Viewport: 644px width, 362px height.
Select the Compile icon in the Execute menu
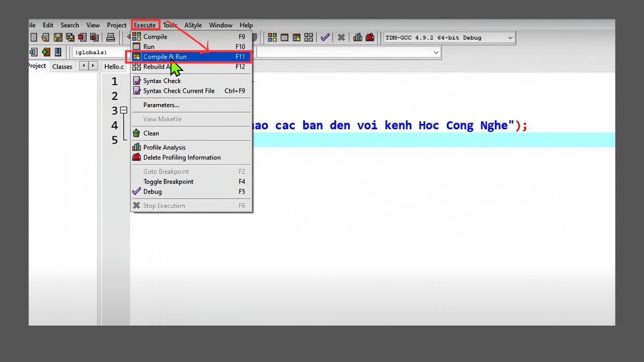[x=137, y=36]
